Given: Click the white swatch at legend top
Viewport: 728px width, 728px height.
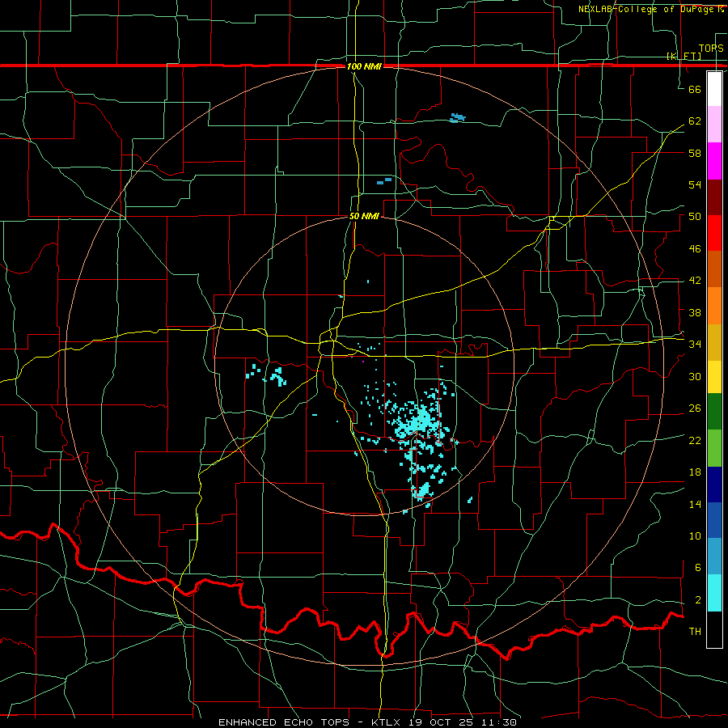Looking at the screenshot, I should click(x=714, y=89).
